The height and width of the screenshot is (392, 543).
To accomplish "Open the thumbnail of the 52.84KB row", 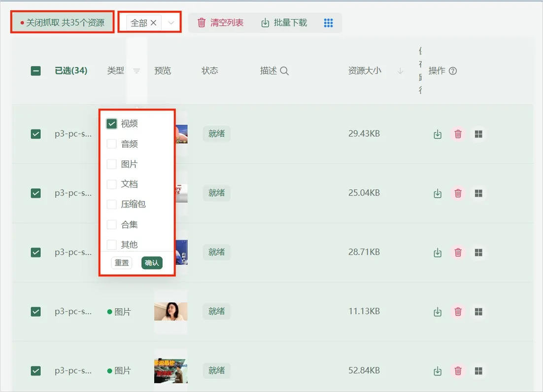I will pyautogui.click(x=170, y=371).
